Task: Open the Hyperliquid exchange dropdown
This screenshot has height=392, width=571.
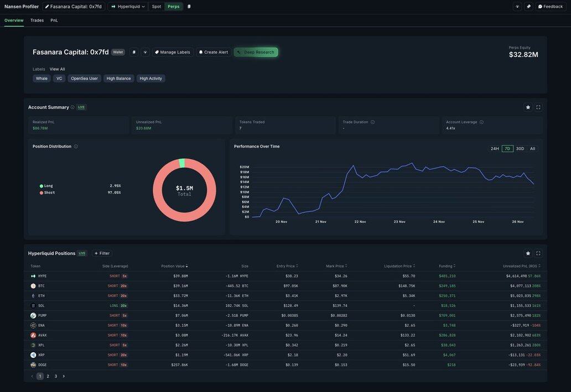Action: coord(128,7)
